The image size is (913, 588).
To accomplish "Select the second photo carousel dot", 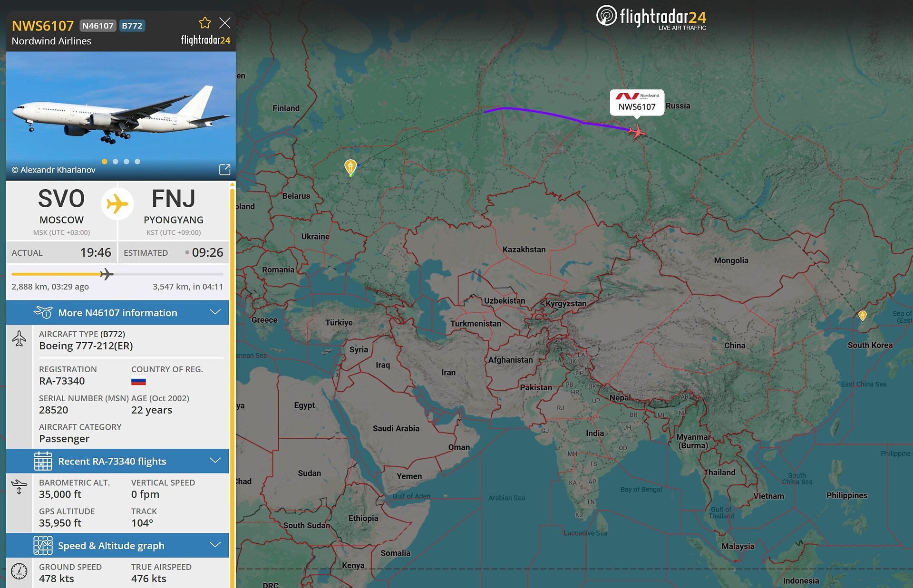I will (x=116, y=162).
